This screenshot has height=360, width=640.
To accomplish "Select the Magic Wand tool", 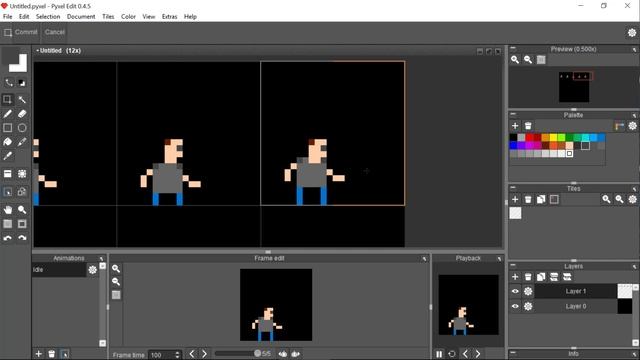I will click(x=22, y=99).
